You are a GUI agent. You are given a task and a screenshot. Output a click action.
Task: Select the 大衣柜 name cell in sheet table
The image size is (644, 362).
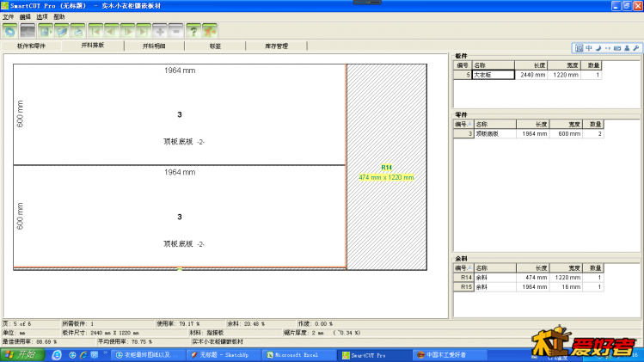(x=494, y=75)
